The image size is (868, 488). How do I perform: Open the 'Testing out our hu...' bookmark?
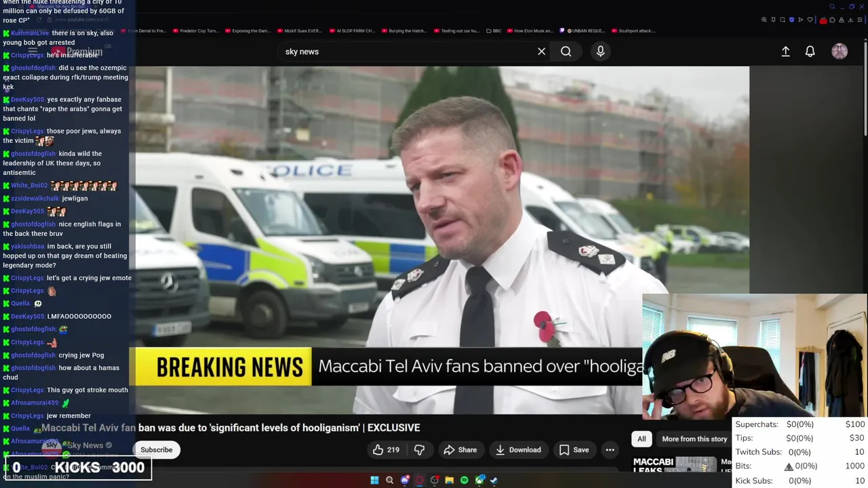click(x=457, y=30)
